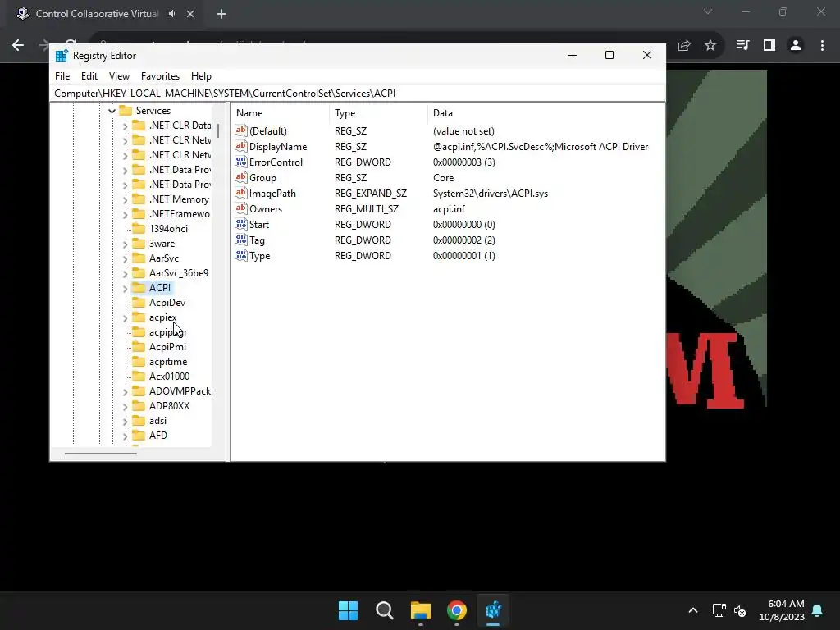
Task: Click the tree pane vertical scrollbar thumb
Action: coord(218,130)
